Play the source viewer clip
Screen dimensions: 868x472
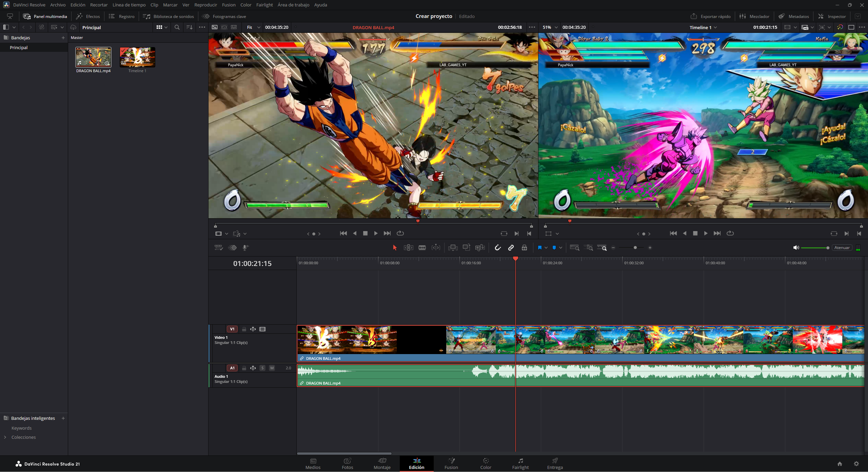tap(376, 233)
